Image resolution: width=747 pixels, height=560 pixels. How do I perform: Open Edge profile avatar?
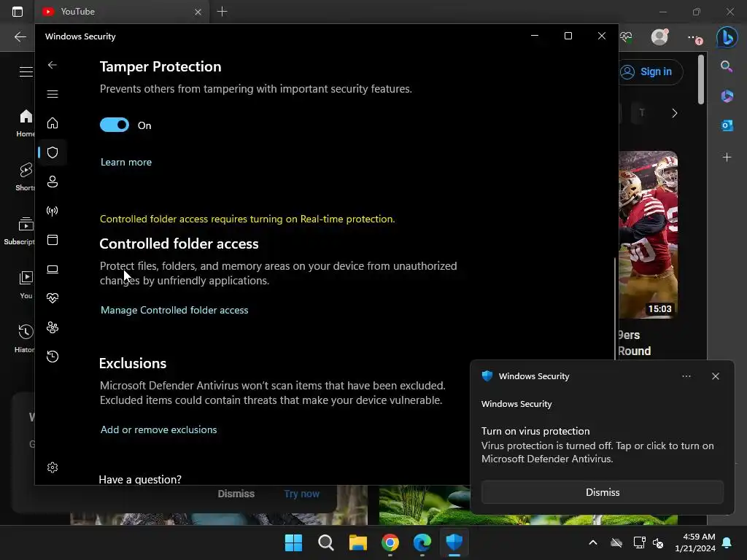tap(659, 36)
